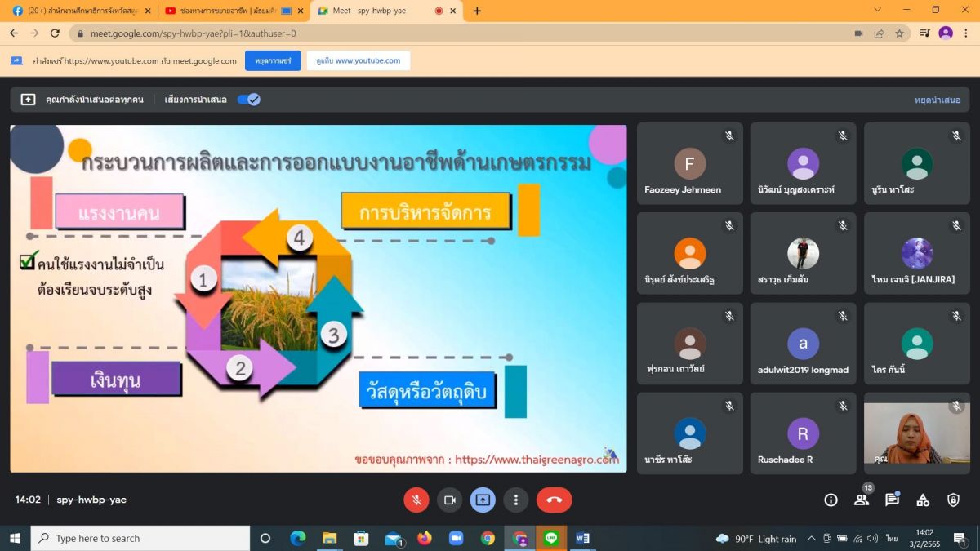Expand the Chrome tab search chevron

tap(877, 11)
